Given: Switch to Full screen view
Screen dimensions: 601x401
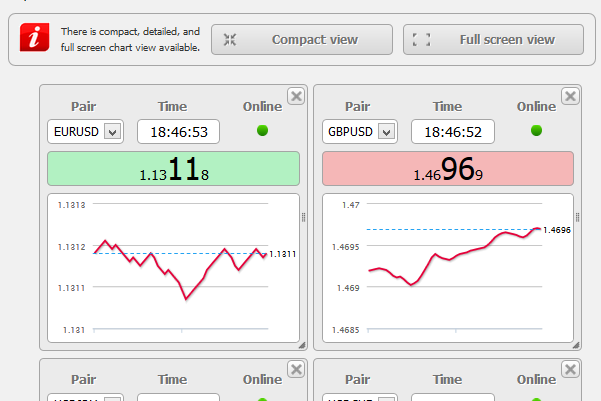Looking at the screenshot, I should point(493,39).
